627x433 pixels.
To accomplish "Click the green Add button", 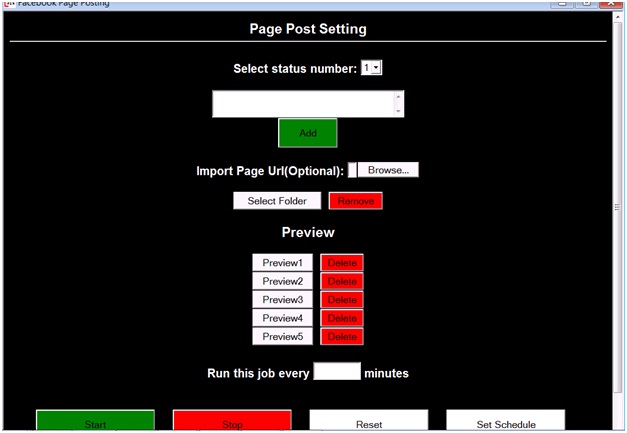I will pos(308,133).
